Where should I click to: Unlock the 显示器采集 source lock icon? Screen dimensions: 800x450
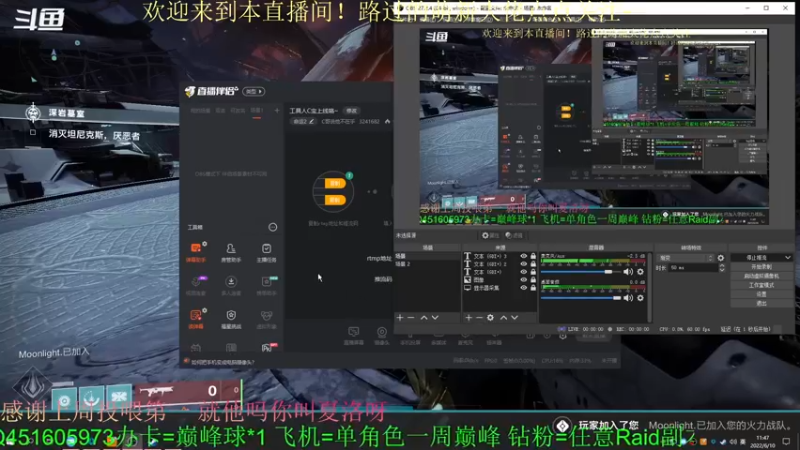pos(533,288)
